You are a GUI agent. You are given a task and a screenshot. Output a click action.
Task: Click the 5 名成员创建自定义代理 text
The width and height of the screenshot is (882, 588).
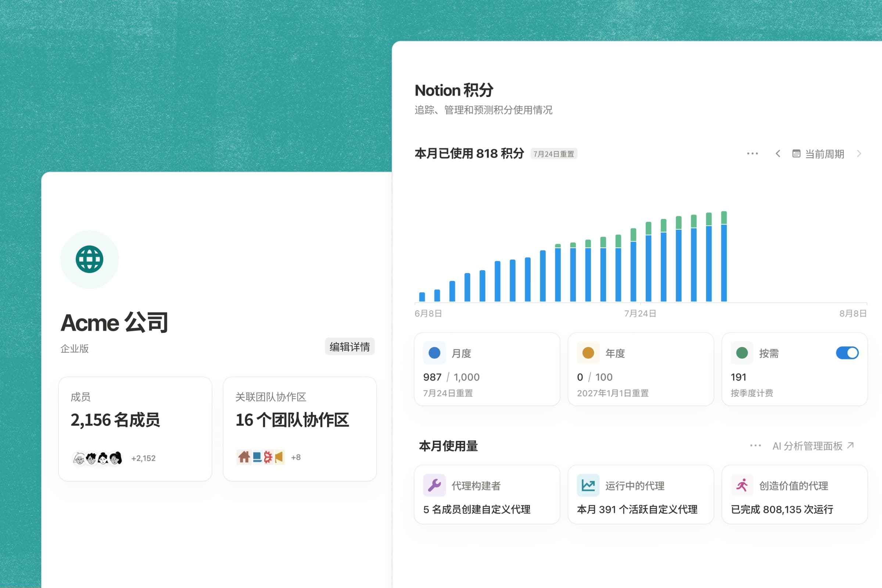pyautogui.click(x=477, y=509)
